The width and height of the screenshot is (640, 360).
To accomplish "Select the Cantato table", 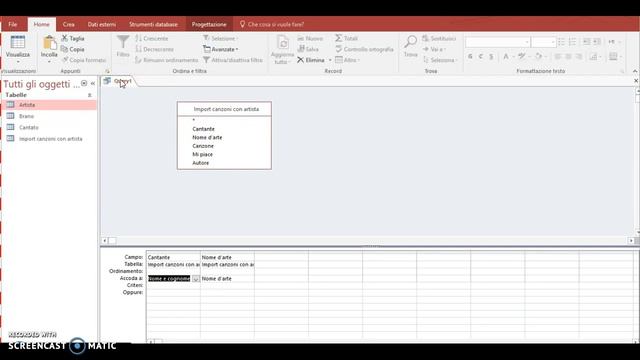I will [x=49, y=127].
